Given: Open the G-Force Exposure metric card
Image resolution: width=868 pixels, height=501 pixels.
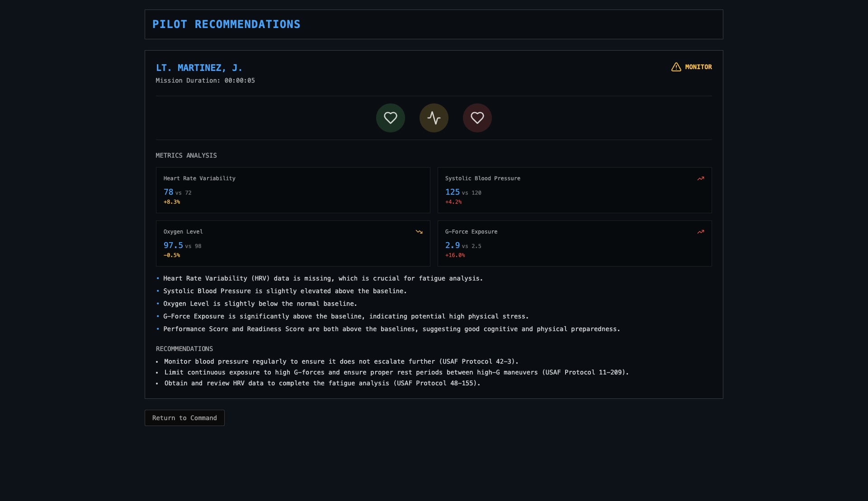Looking at the screenshot, I should 574,243.
